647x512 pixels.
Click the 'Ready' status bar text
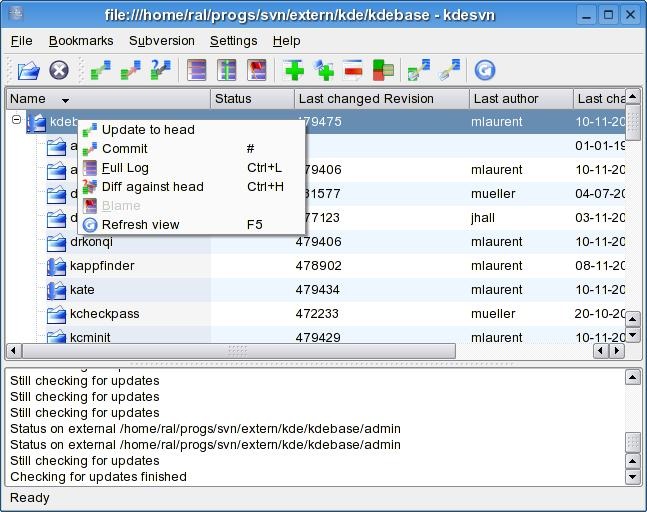[x=30, y=498]
